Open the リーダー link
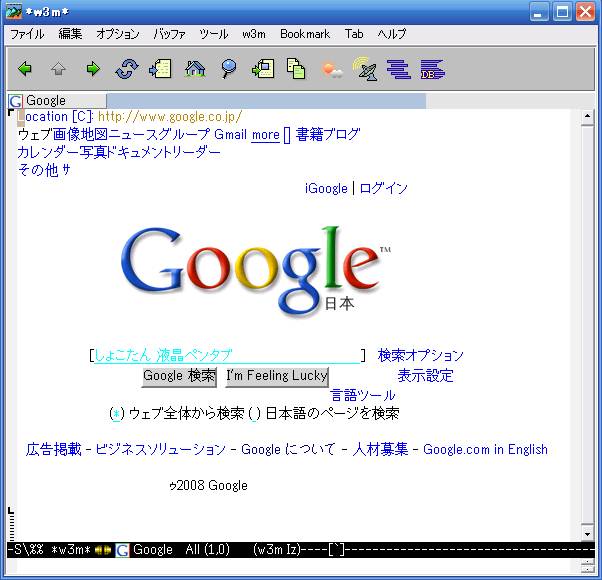 click(x=197, y=152)
